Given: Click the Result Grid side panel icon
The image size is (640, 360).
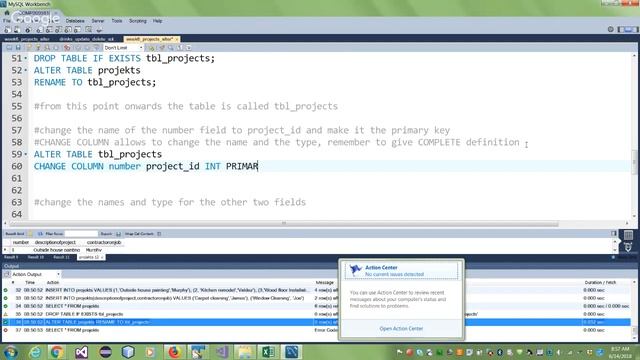Looking at the screenshot, I should tap(628, 235).
